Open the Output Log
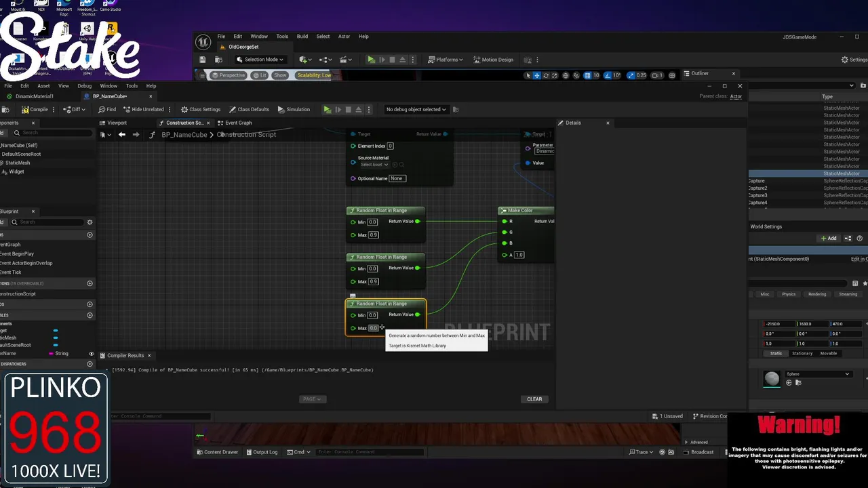The height and width of the screenshot is (488, 868). (261, 452)
